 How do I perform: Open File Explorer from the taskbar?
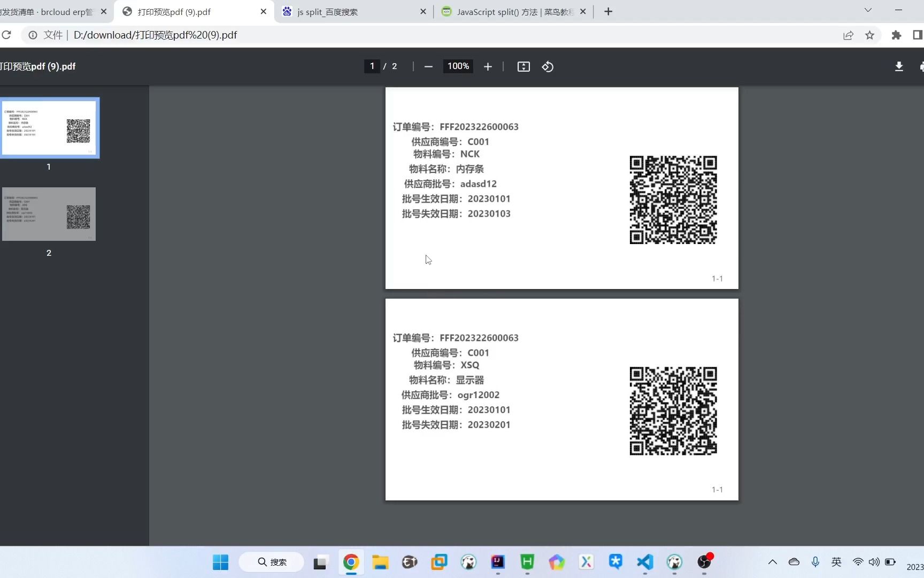click(380, 562)
